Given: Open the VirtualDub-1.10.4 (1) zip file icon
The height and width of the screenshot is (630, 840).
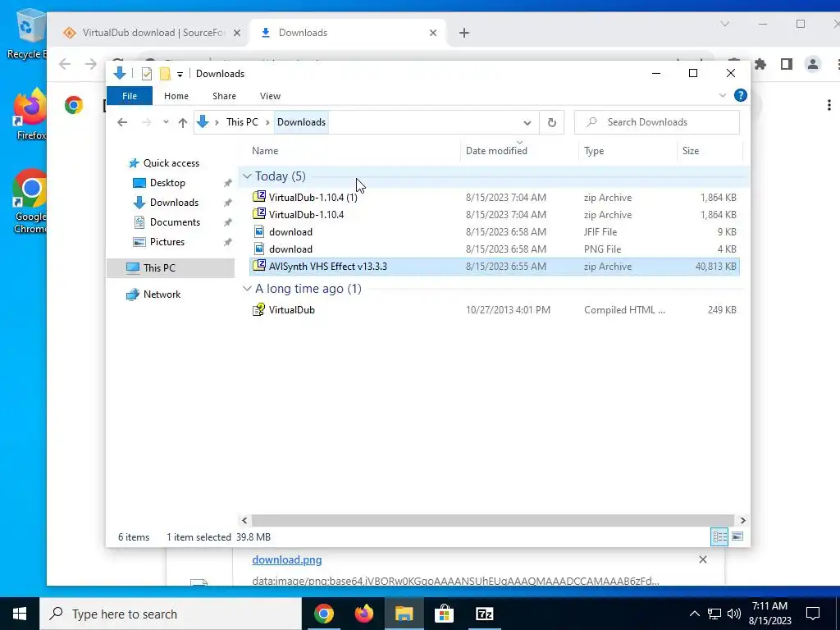Looking at the screenshot, I should coord(259,197).
